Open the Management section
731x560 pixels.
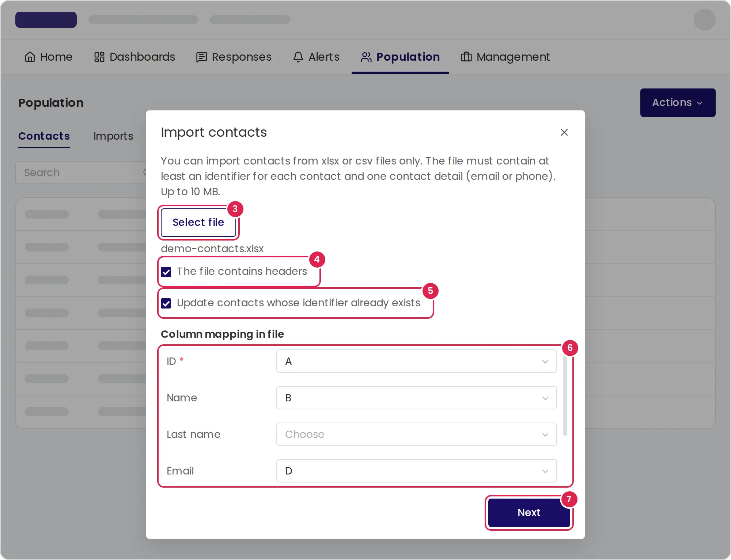pyautogui.click(x=505, y=57)
